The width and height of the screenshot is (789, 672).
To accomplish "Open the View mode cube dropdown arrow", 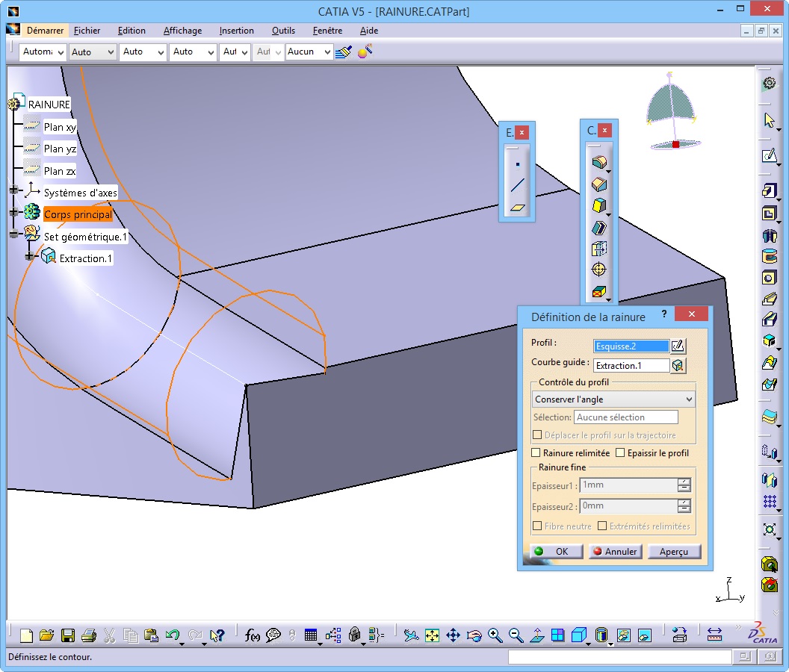I will click(588, 644).
